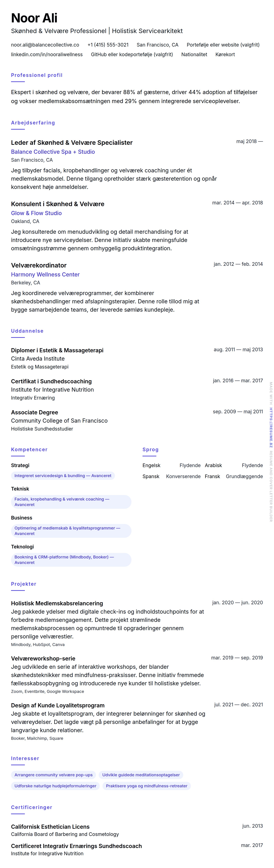274x868 pixels.
Task: Click the Holistisk Medlemskabsrelancering project title
Action: point(57,603)
